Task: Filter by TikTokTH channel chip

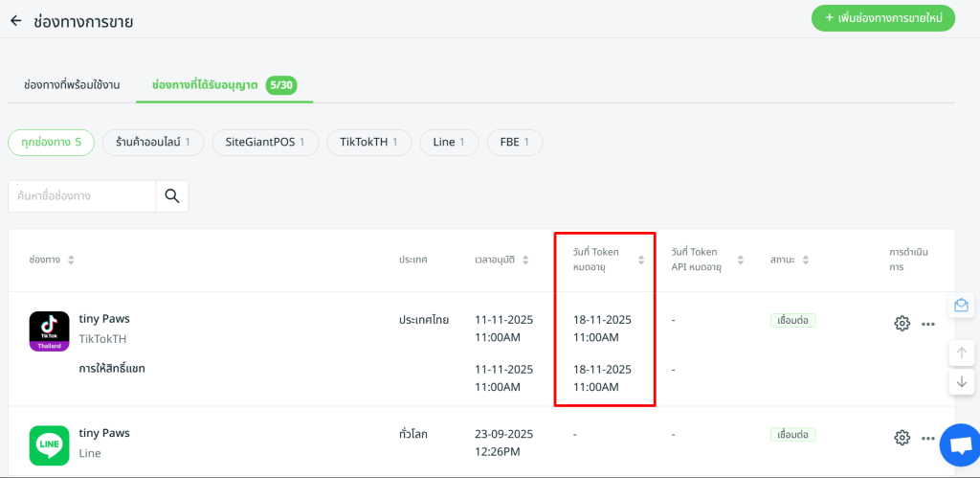Action: point(368,142)
